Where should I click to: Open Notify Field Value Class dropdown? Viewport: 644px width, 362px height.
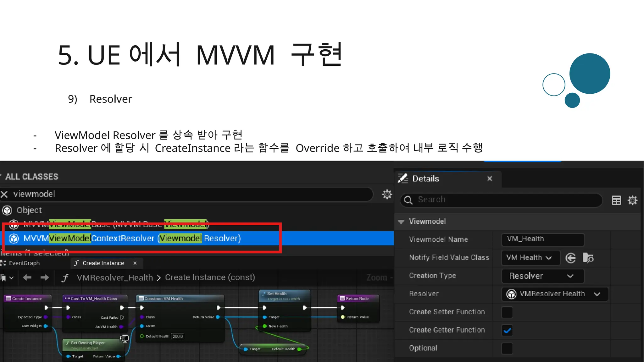530,258
